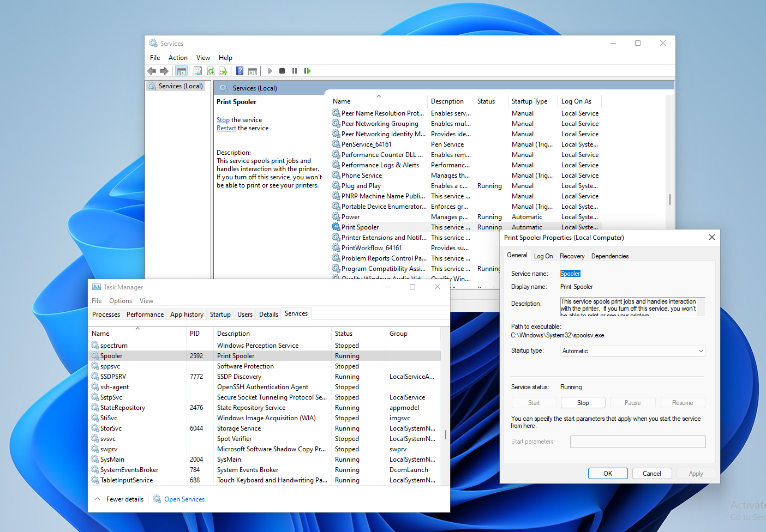Switch to Performance tab in Task Manager

145,314
